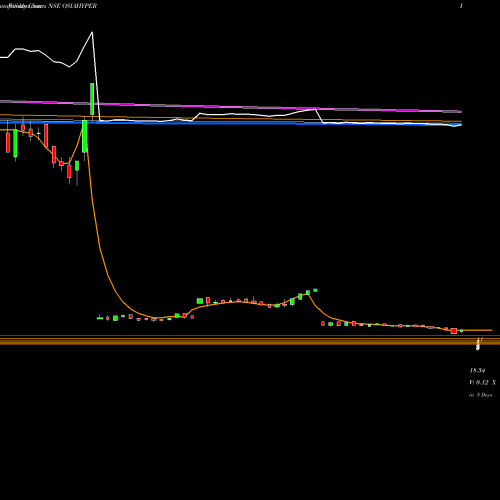Screen dimensions: 500x500
Task: Click the V: 0.12 X volume label
Action: [x=482, y=383]
